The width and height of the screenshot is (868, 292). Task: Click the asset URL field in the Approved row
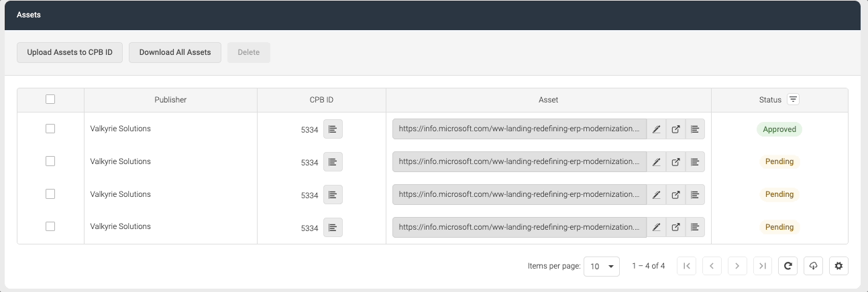520,129
